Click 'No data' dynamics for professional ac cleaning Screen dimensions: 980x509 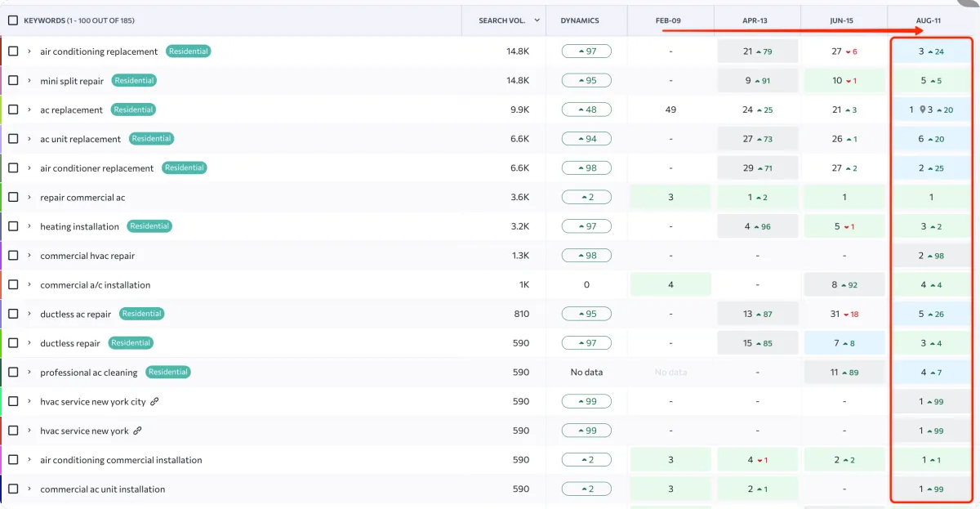(x=586, y=373)
